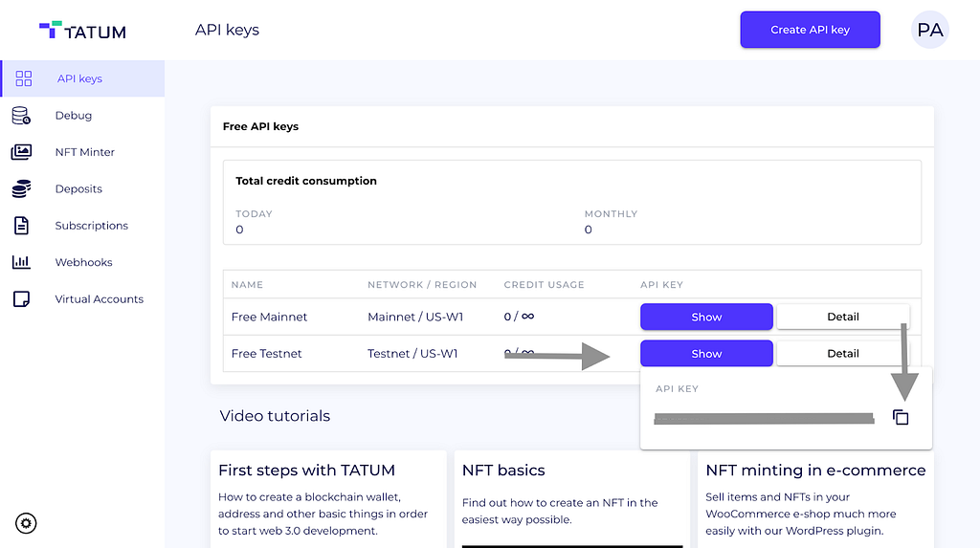Image resolution: width=980 pixels, height=548 pixels.
Task: Go to API keys menu item
Action: pyautogui.click(x=82, y=78)
